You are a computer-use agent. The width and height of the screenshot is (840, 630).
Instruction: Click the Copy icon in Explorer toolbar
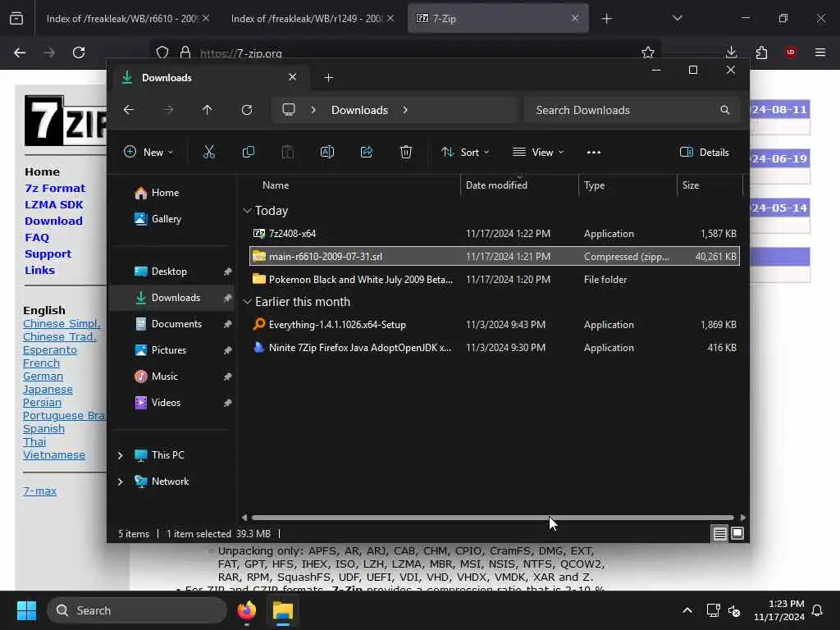click(x=248, y=152)
